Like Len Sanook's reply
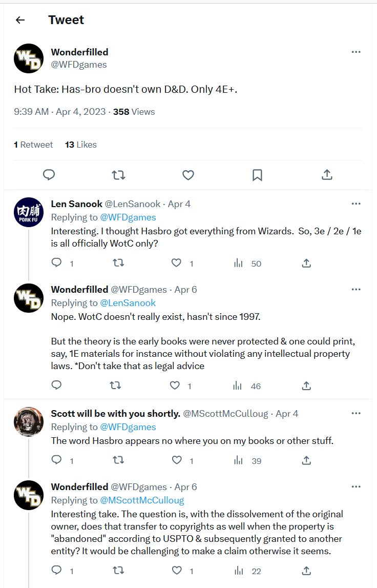 click(x=177, y=263)
